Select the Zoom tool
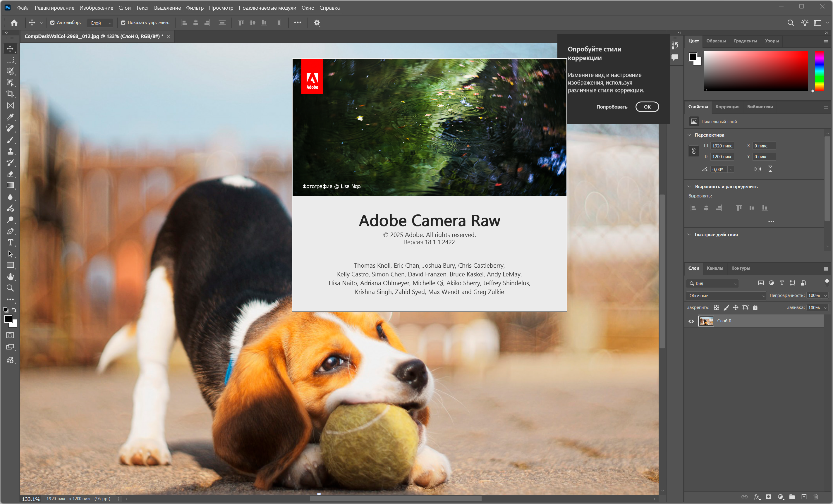Image resolution: width=833 pixels, height=504 pixels. click(x=11, y=288)
